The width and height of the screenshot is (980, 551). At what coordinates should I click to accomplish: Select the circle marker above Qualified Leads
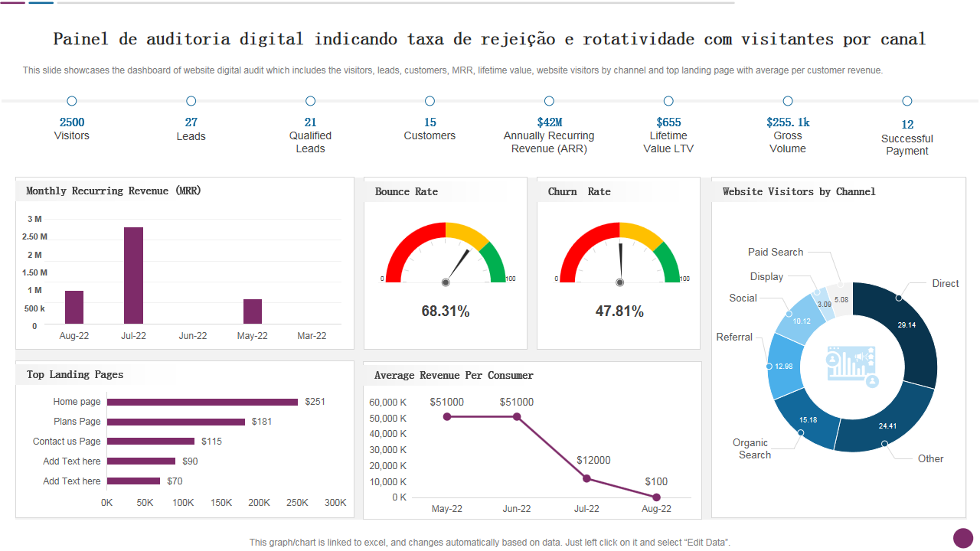point(311,101)
